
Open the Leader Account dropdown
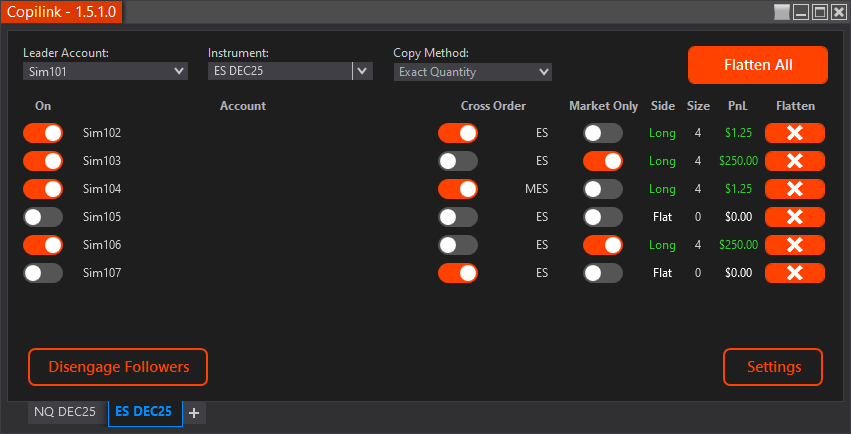(x=105, y=72)
